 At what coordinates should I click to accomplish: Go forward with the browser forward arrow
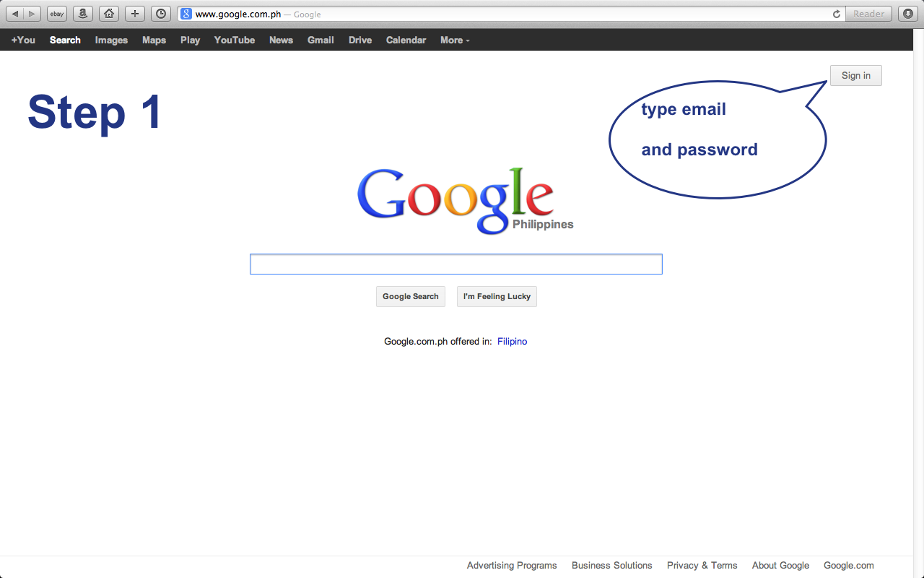32,14
